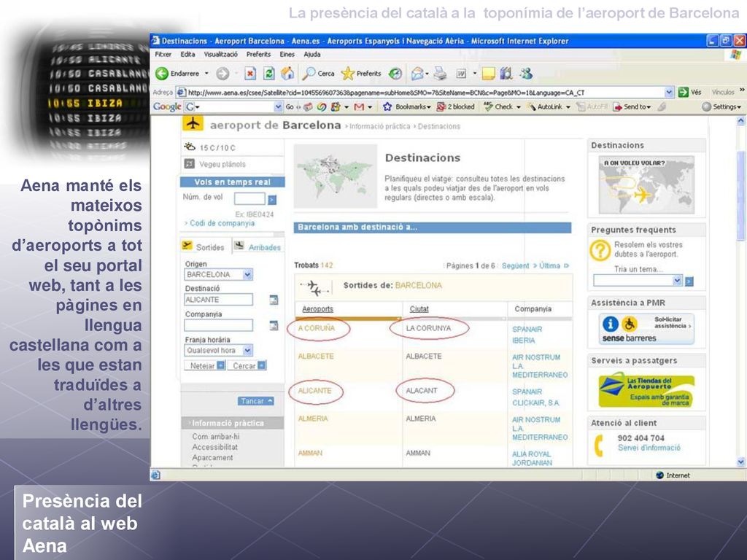747x560 pixels.
Task: Sort by Ciutat column header
Action: coord(419,308)
